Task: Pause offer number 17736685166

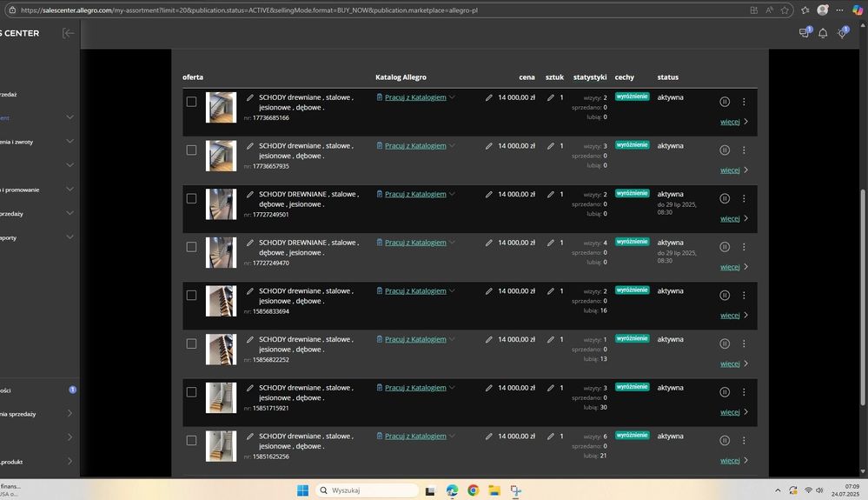Action: [725, 102]
